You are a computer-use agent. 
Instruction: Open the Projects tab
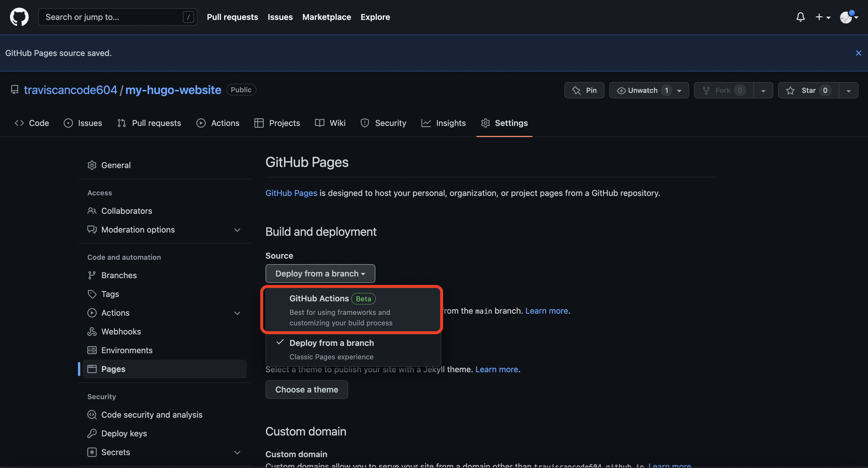[277, 123]
